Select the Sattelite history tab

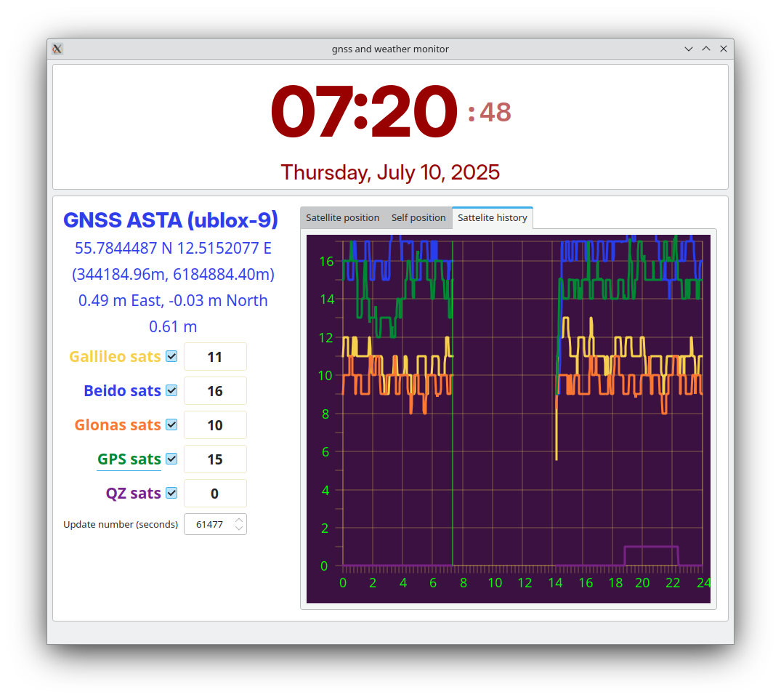493,217
